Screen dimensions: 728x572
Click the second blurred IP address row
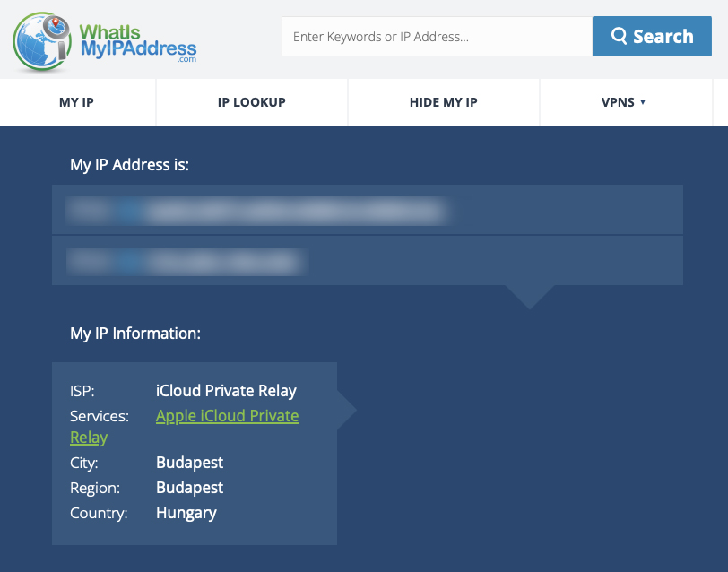click(367, 261)
